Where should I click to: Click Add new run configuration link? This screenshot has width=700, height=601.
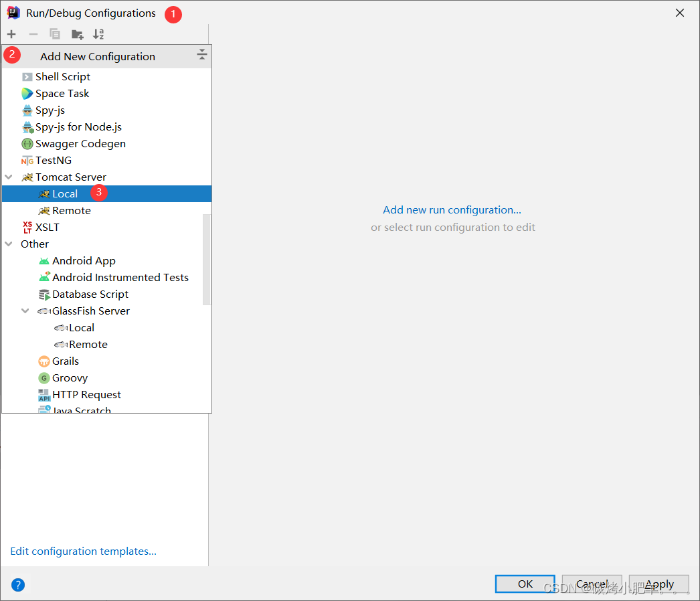click(x=452, y=210)
